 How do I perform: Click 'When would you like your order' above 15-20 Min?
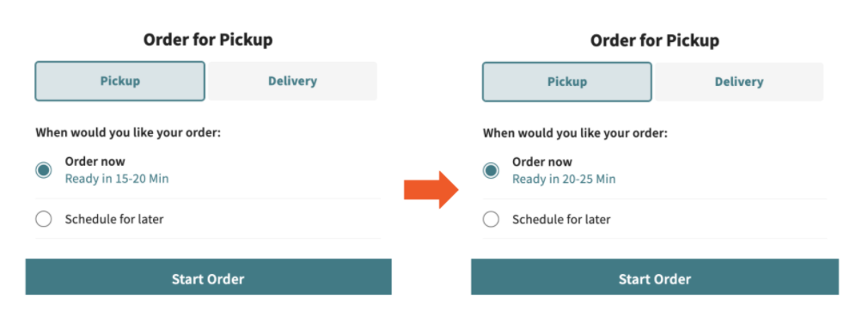pyautogui.click(x=128, y=133)
